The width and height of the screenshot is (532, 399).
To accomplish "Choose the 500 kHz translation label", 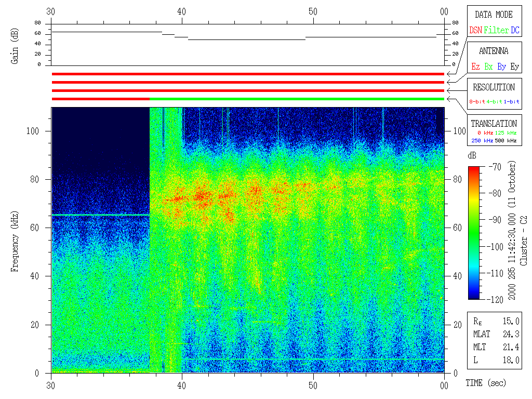I will (x=506, y=141).
